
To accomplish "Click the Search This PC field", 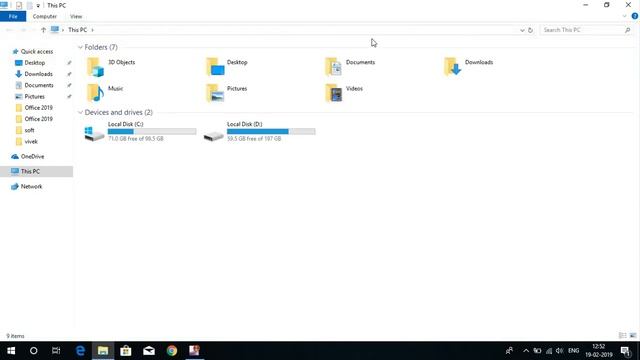I will click(586, 30).
